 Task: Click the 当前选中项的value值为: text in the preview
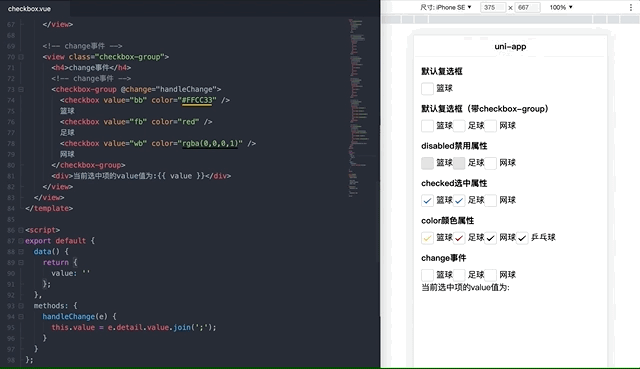[x=465, y=287]
